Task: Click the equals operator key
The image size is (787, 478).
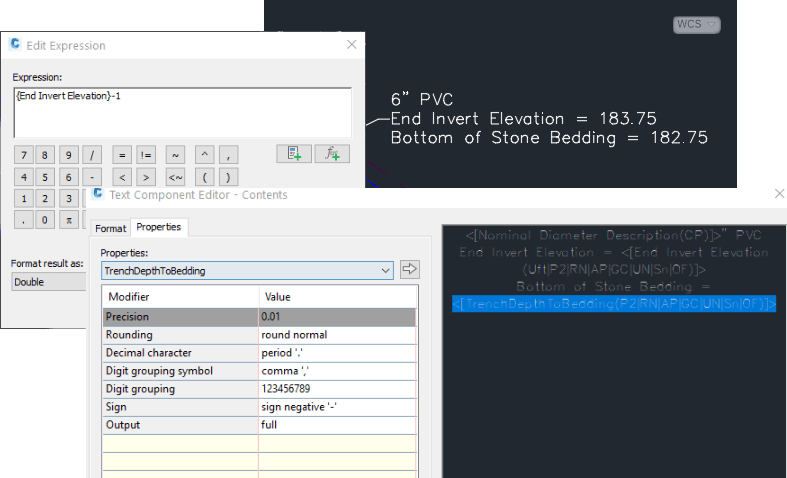Action: (x=122, y=155)
